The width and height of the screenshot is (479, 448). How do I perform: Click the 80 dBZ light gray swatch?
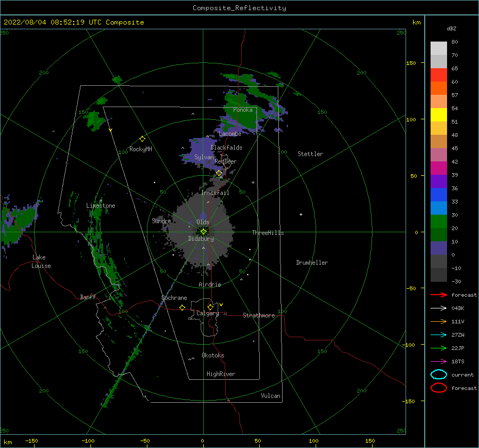pyautogui.click(x=439, y=48)
